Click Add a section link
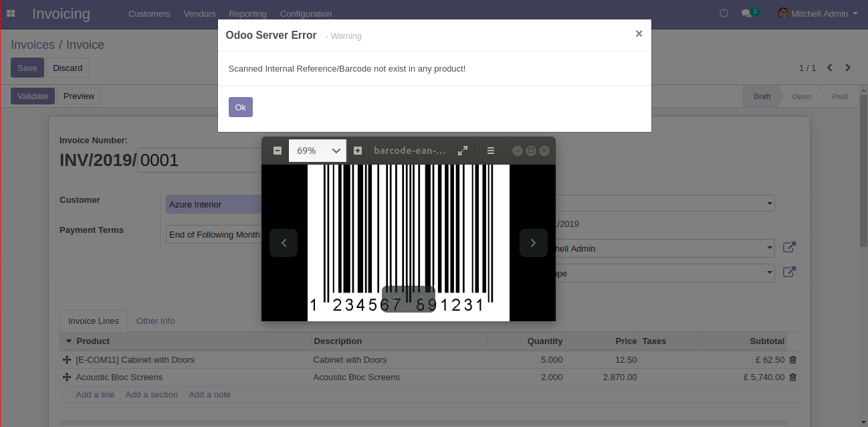The height and width of the screenshot is (427, 868). (152, 394)
